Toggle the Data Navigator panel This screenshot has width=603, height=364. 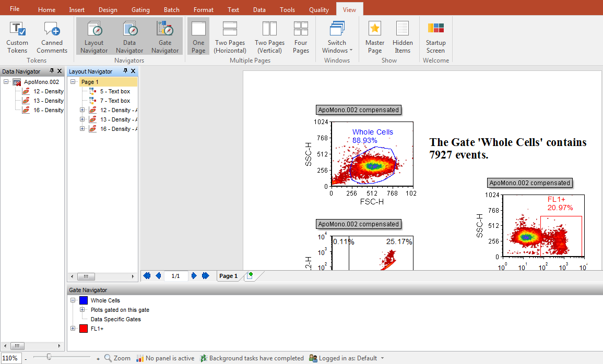(x=129, y=37)
